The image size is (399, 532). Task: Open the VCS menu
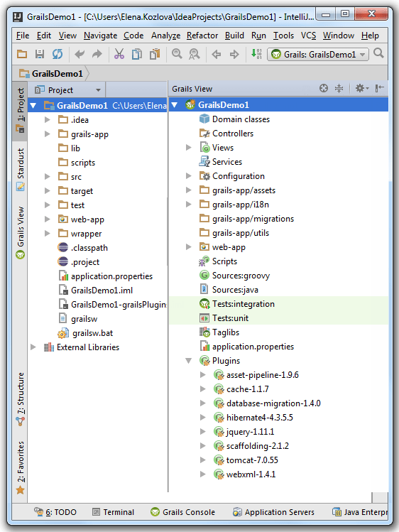[308, 36]
